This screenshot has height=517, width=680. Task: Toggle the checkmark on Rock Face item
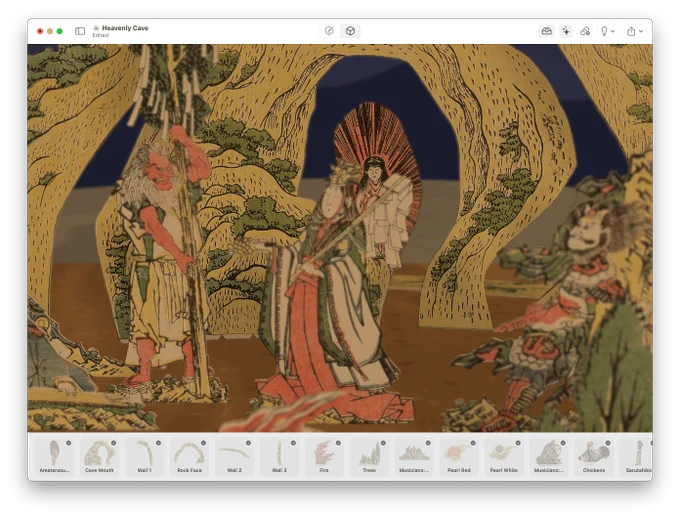pos(203,443)
